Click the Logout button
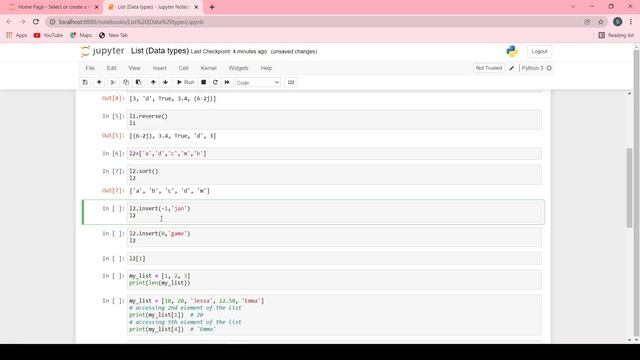Viewport: 640px width, 360px height. pyautogui.click(x=539, y=51)
